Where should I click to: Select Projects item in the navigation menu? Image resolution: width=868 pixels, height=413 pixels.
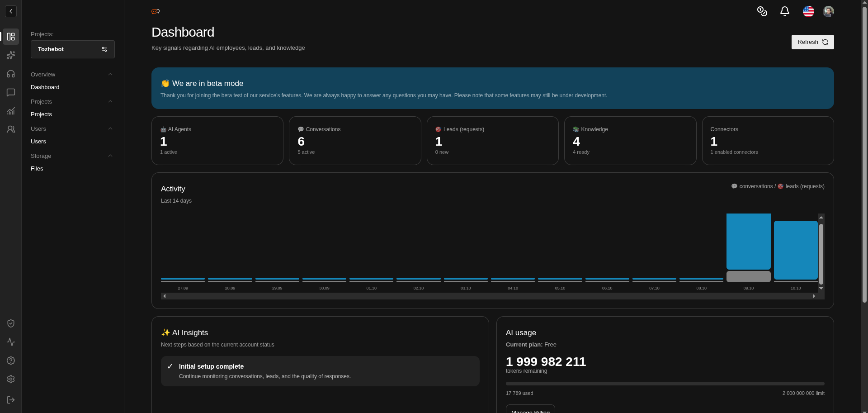41,114
